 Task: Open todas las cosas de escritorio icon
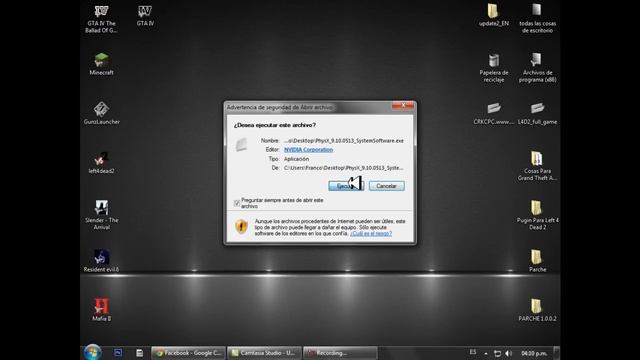(x=537, y=19)
